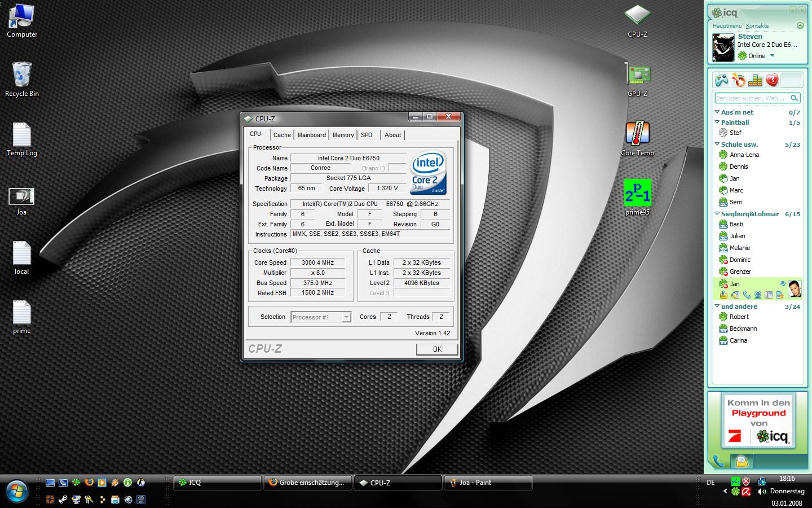
Task: Click the volume speaker tray icon
Action: pyautogui.click(x=761, y=492)
